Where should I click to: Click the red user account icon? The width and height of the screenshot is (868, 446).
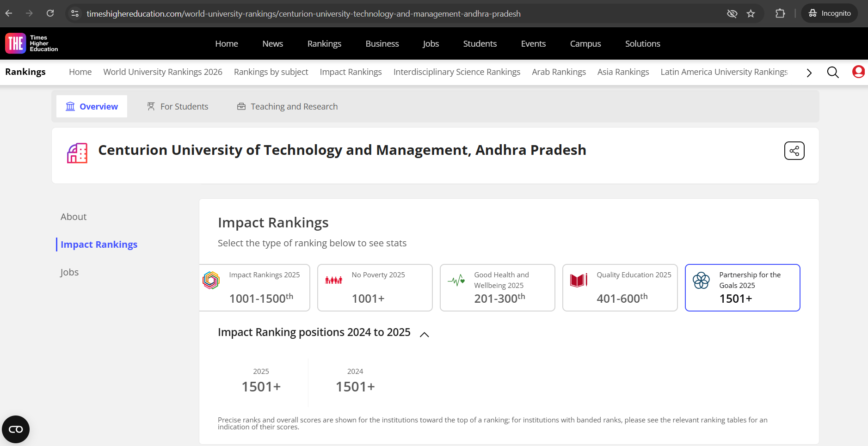[x=858, y=72]
